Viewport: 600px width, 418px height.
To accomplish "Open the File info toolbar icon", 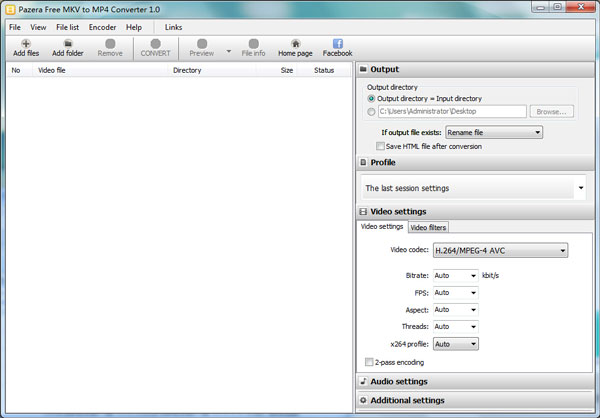I will pos(253,44).
